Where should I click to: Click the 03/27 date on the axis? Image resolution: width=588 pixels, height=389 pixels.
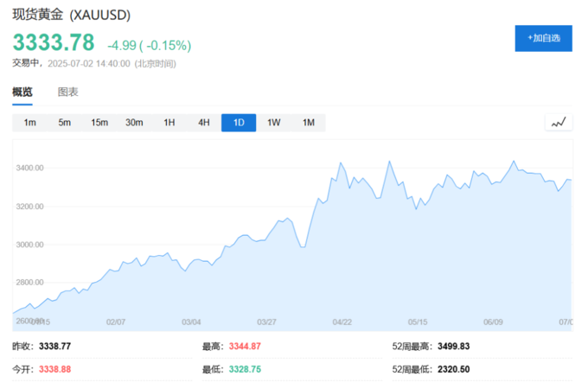pyautogui.click(x=266, y=322)
